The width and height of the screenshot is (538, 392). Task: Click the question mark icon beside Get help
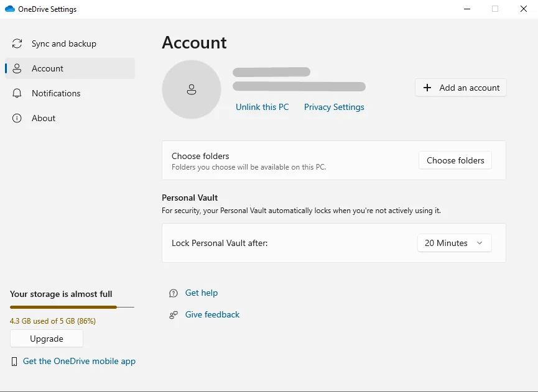click(x=174, y=293)
